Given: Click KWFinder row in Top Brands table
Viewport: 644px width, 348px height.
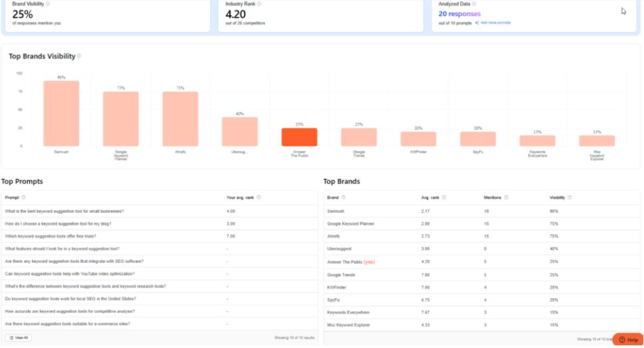Looking at the screenshot, I should pyautogui.click(x=482, y=287).
